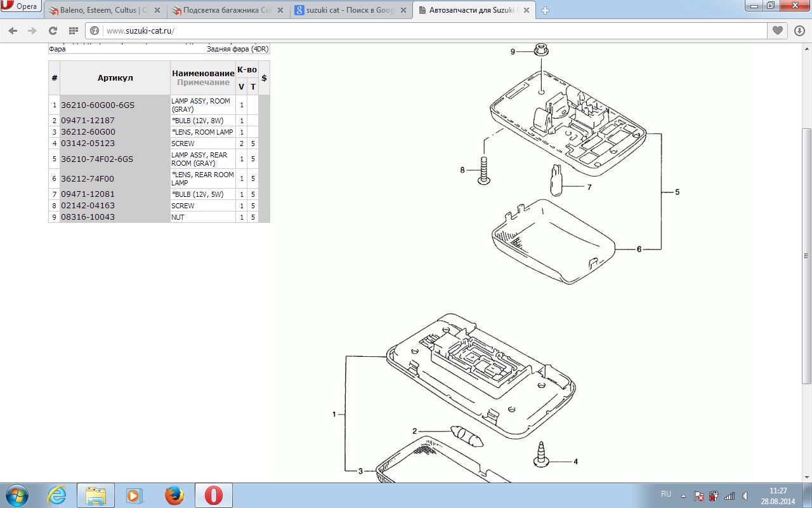Screen dimensions: 812x508
Task: Launch Internet Explorer from taskbar
Action: [56, 495]
